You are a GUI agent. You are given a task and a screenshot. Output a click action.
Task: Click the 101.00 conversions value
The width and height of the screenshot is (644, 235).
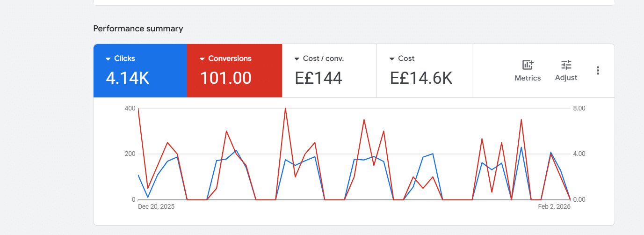pyautogui.click(x=226, y=78)
